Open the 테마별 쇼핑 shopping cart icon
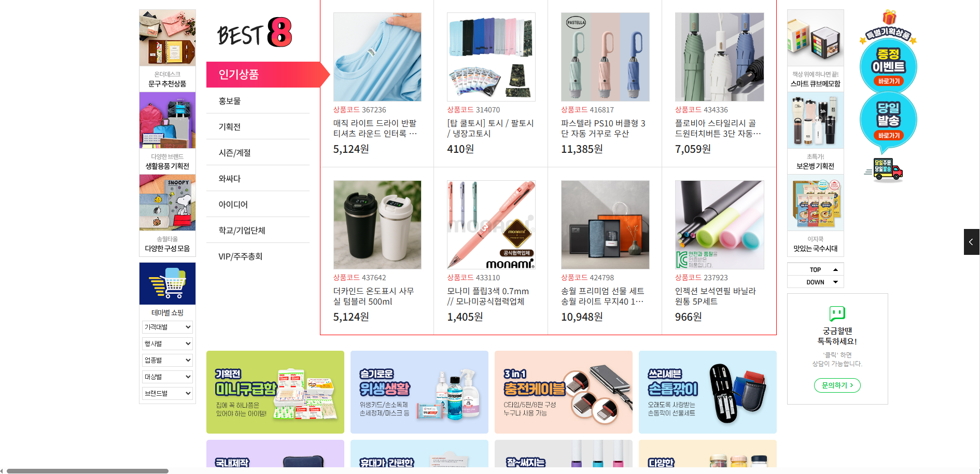 click(167, 283)
